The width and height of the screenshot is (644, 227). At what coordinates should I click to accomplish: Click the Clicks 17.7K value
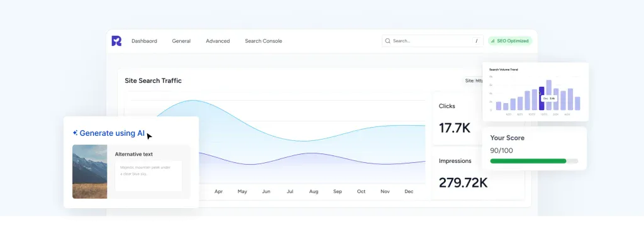click(x=454, y=128)
